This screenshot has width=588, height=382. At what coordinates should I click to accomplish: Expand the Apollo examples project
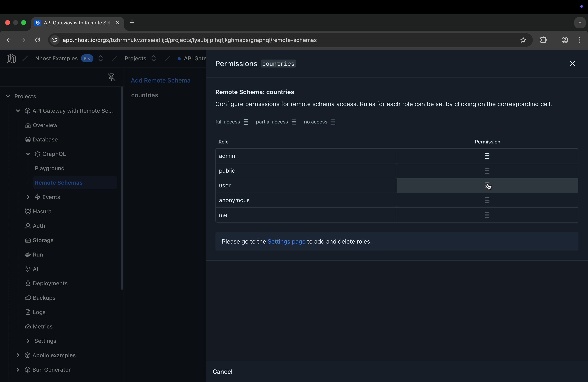click(18, 355)
